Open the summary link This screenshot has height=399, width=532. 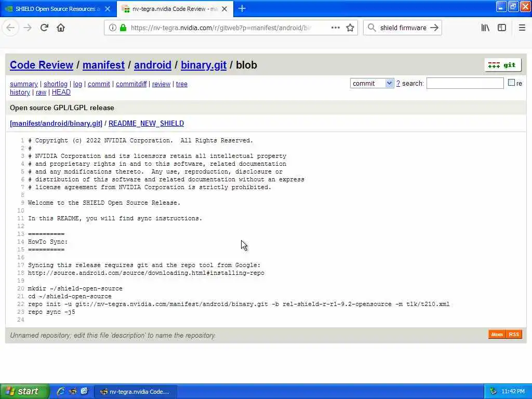click(x=24, y=84)
